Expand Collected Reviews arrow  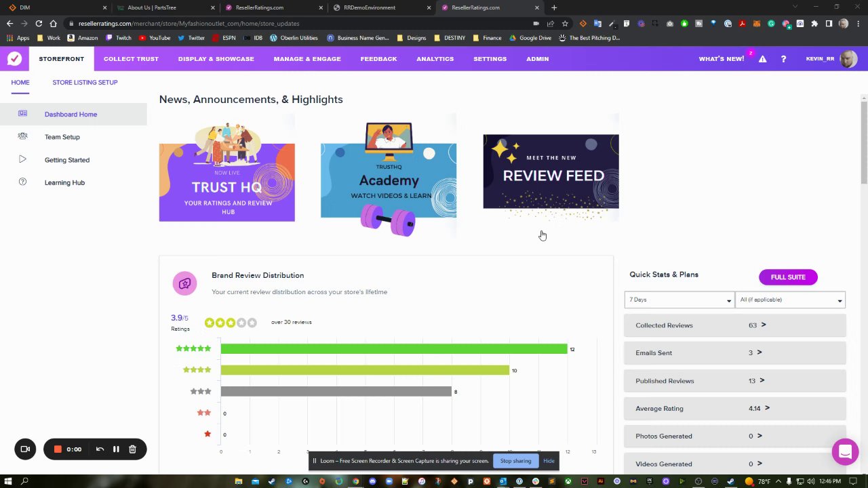click(764, 325)
